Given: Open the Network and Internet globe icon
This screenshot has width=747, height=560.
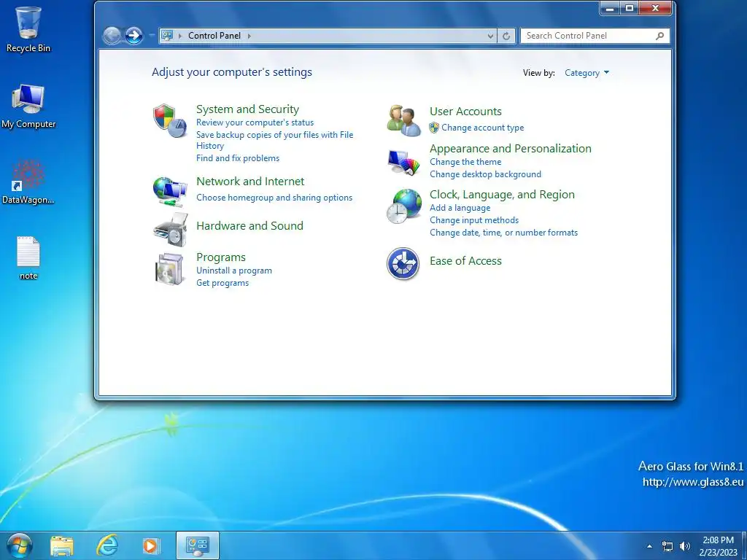Looking at the screenshot, I should (169, 192).
